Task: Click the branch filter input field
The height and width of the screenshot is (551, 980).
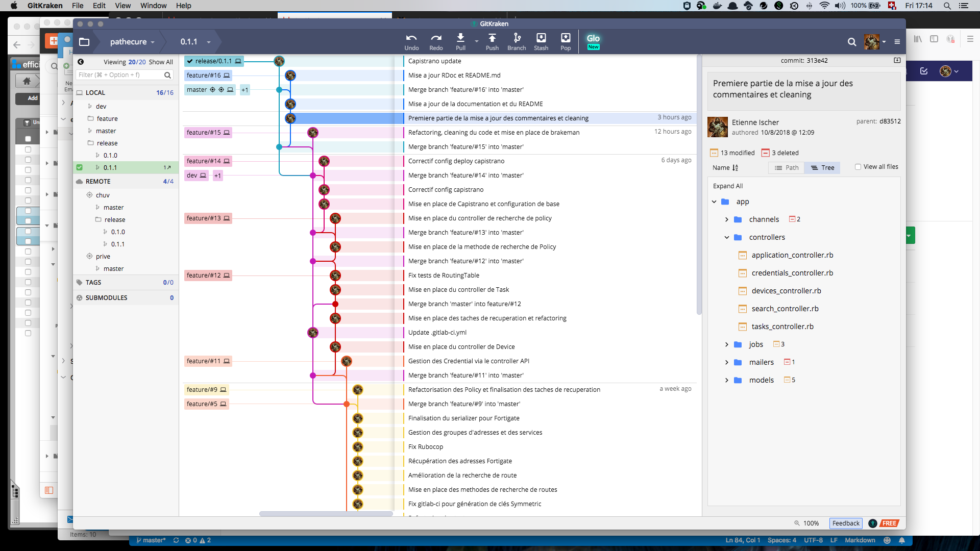Action: click(x=120, y=75)
